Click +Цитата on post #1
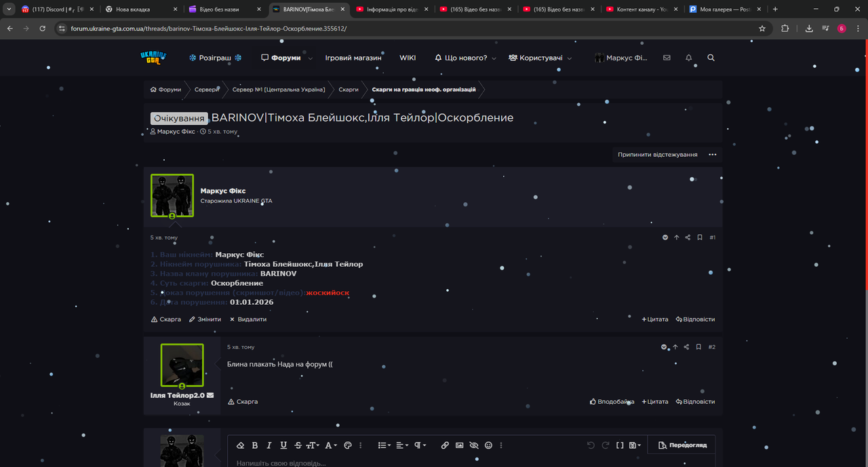 [655, 319]
